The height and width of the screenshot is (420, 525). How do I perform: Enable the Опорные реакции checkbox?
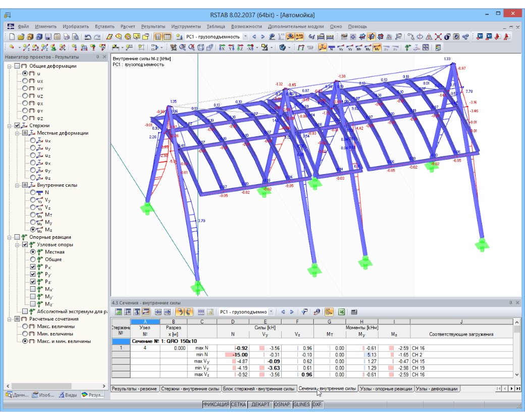tap(17, 237)
